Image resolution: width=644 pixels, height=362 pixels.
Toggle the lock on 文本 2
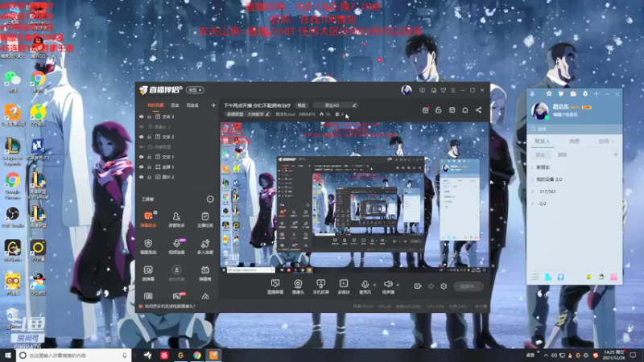150,137
